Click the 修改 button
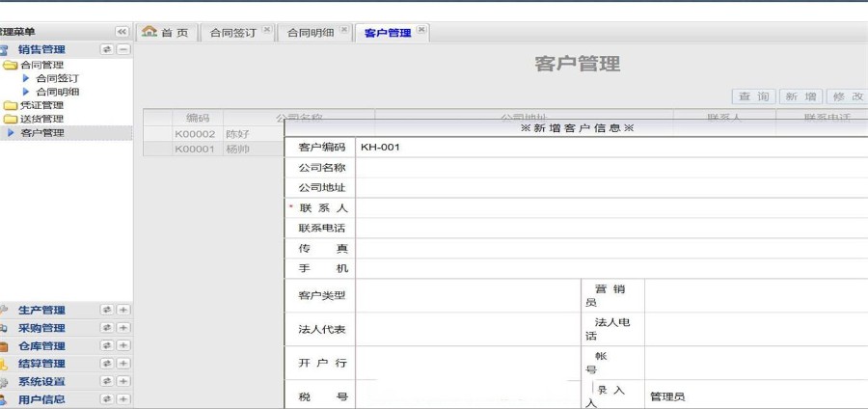The image size is (868, 409). click(x=848, y=96)
